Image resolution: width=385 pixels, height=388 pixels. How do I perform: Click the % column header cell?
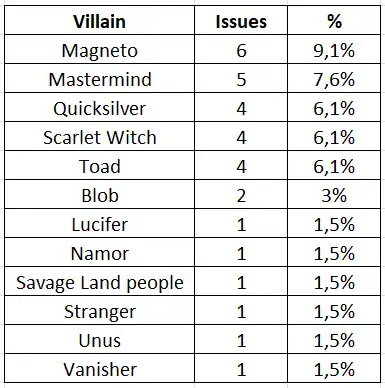click(x=334, y=20)
